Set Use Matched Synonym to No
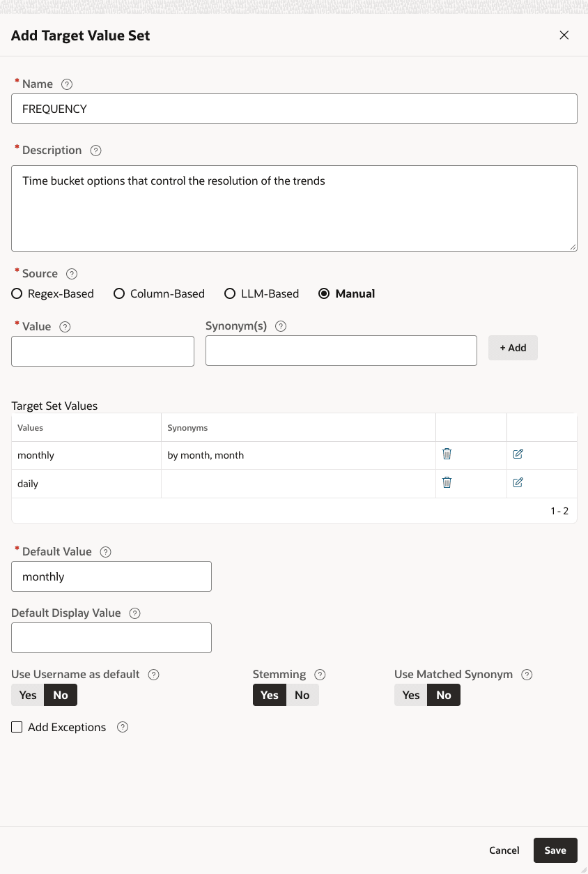 [x=444, y=695]
